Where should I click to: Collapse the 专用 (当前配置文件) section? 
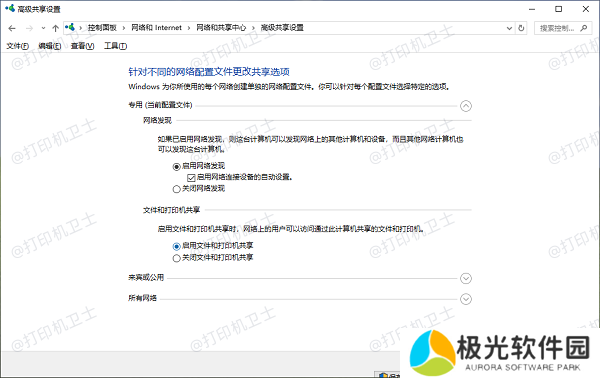466,106
